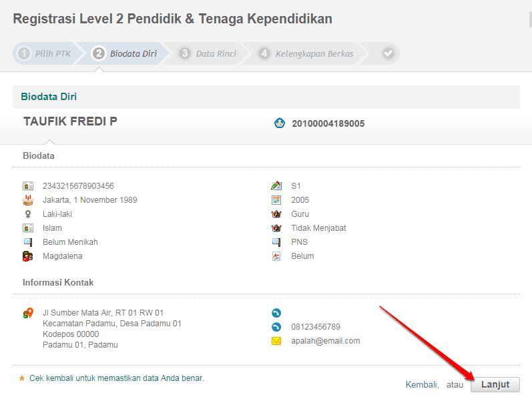This screenshot has width=532, height=409.
Task: Click the name TAUFIK FREDI P
Action: pyautogui.click(x=70, y=121)
